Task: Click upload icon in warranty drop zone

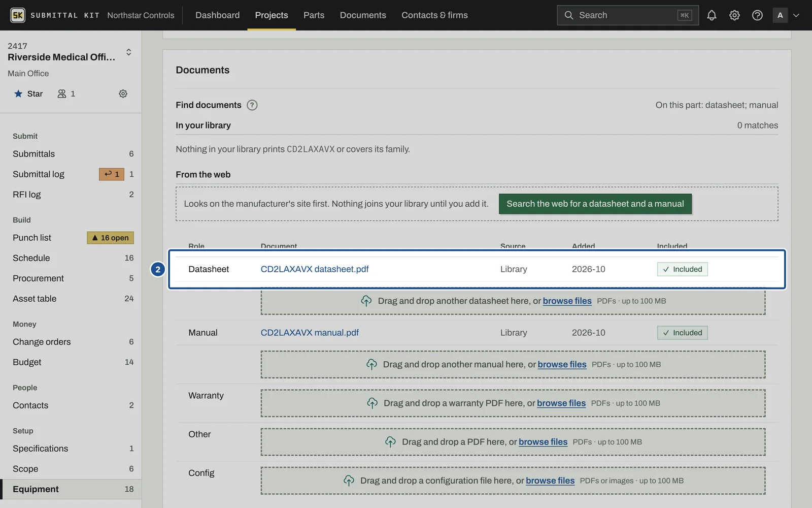Action: pos(372,403)
